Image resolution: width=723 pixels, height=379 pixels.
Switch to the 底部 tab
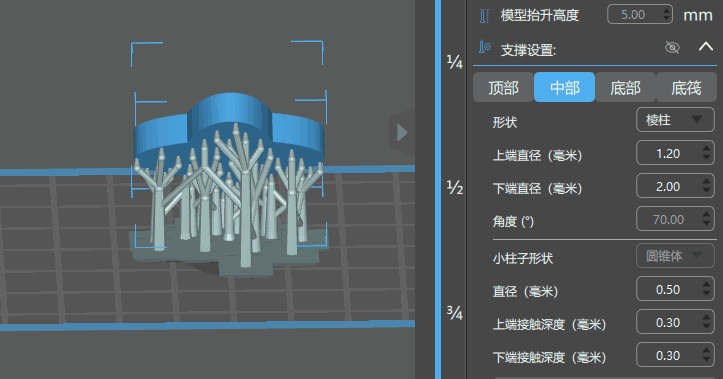625,87
